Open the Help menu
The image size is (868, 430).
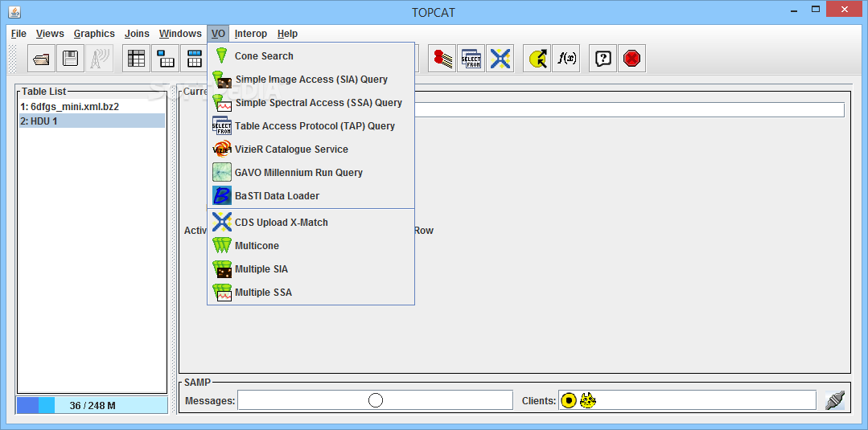(287, 34)
